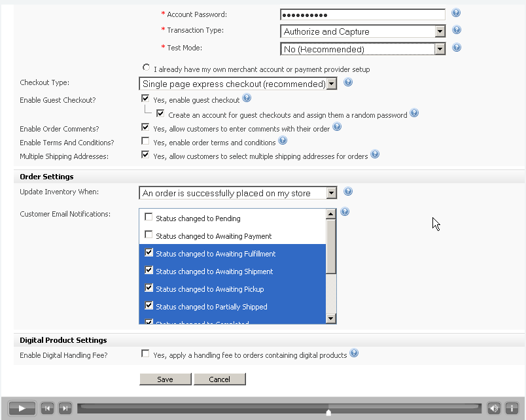Open the player info button

click(x=512, y=408)
